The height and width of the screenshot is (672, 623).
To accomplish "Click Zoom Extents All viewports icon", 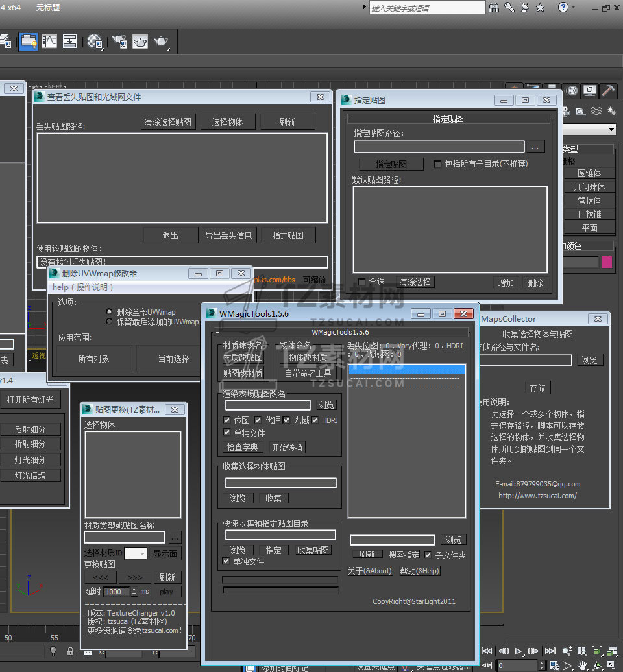I will click(612, 651).
